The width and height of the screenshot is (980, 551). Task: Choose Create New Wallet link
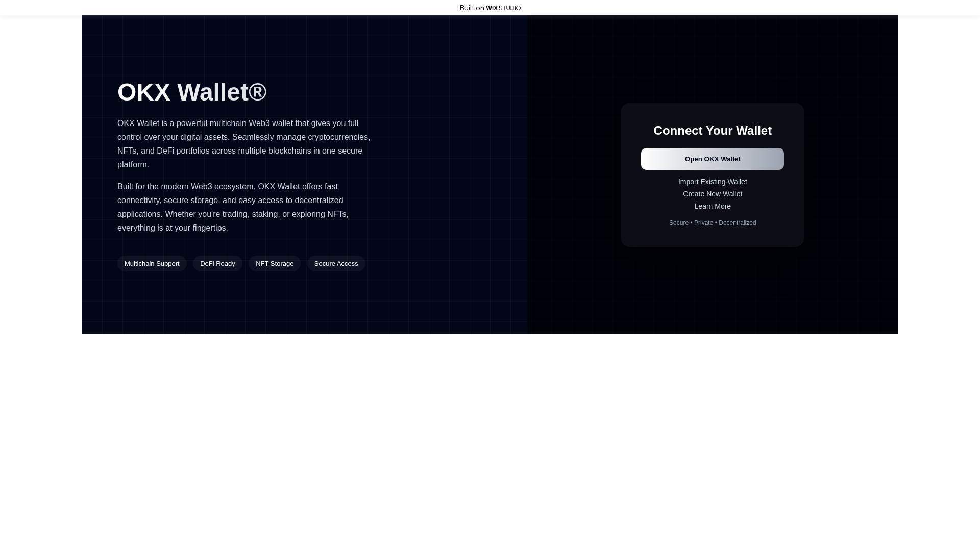[712, 194]
